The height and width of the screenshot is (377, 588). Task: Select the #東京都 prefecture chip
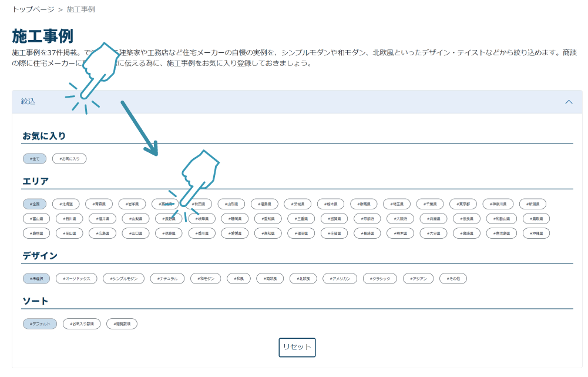[x=463, y=203]
